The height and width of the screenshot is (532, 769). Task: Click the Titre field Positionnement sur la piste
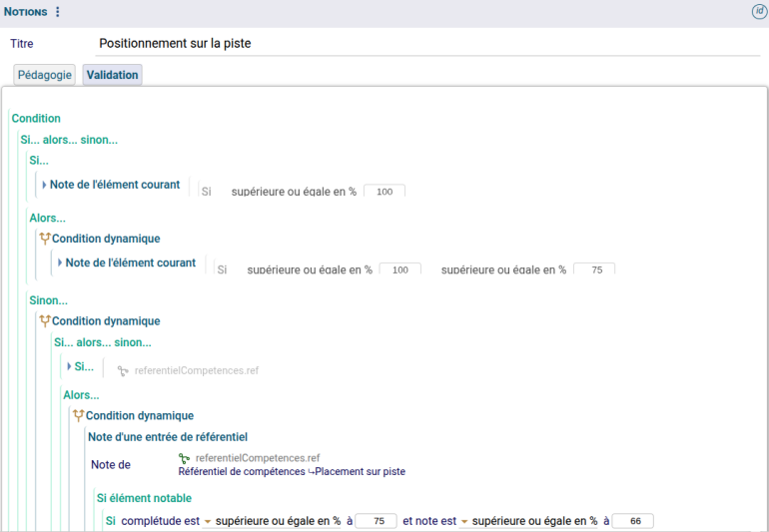(427, 44)
